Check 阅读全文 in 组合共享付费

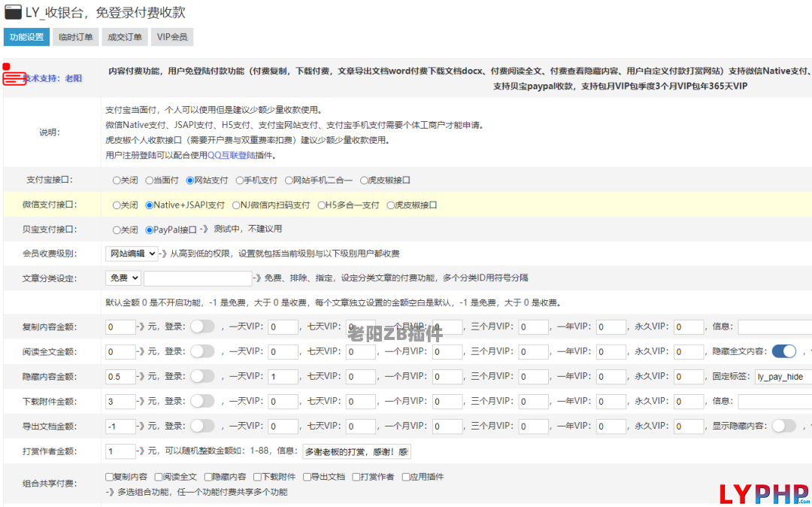159,477
